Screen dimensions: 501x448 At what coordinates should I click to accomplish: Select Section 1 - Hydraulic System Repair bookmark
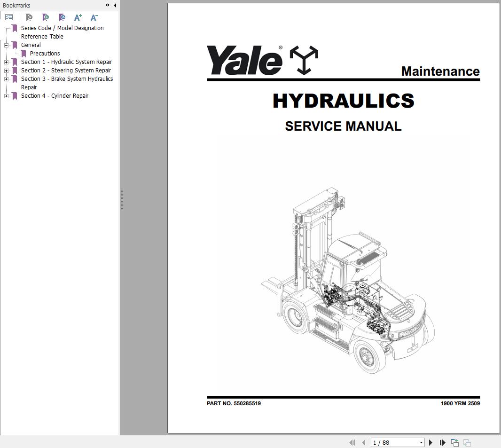pyautogui.click(x=66, y=62)
